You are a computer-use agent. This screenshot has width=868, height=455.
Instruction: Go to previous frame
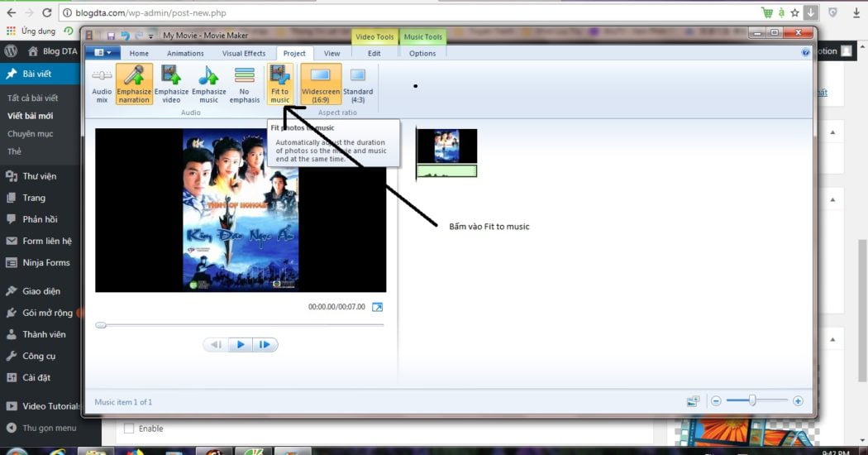[x=217, y=345]
